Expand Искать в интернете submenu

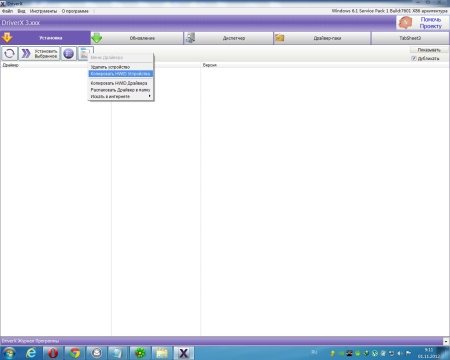point(121,96)
